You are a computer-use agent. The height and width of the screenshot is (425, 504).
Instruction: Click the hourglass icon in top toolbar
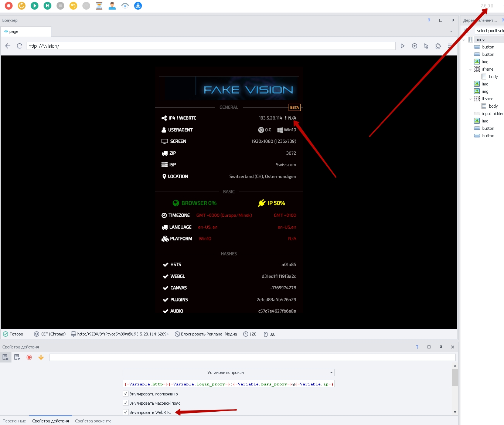tap(99, 6)
